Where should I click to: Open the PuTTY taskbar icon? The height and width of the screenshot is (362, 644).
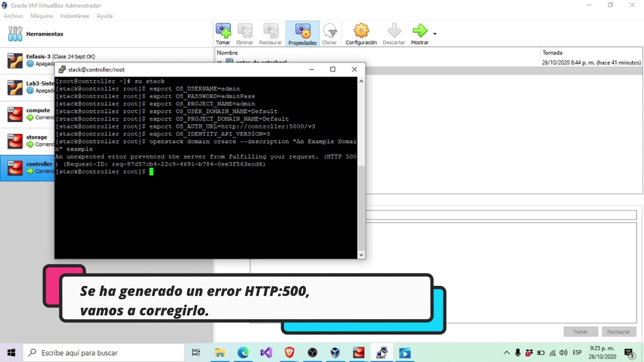tap(382, 352)
